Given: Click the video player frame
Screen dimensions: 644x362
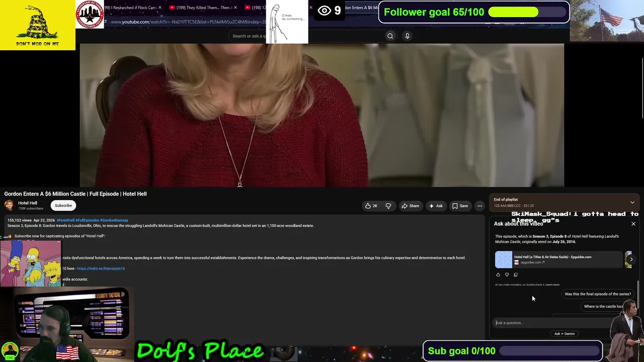Looking at the screenshot, I should pos(322,115).
